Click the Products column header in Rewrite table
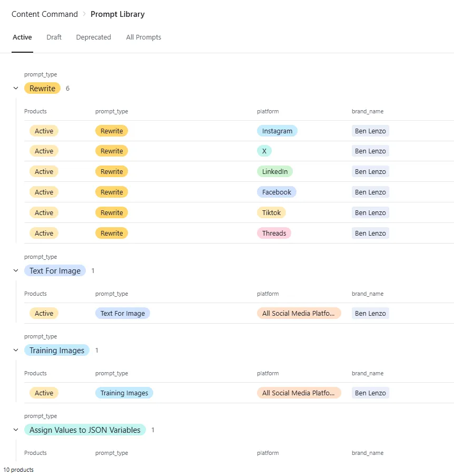The height and width of the screenshot is (476, 454). pyautogui.click(x=35, y=111)
